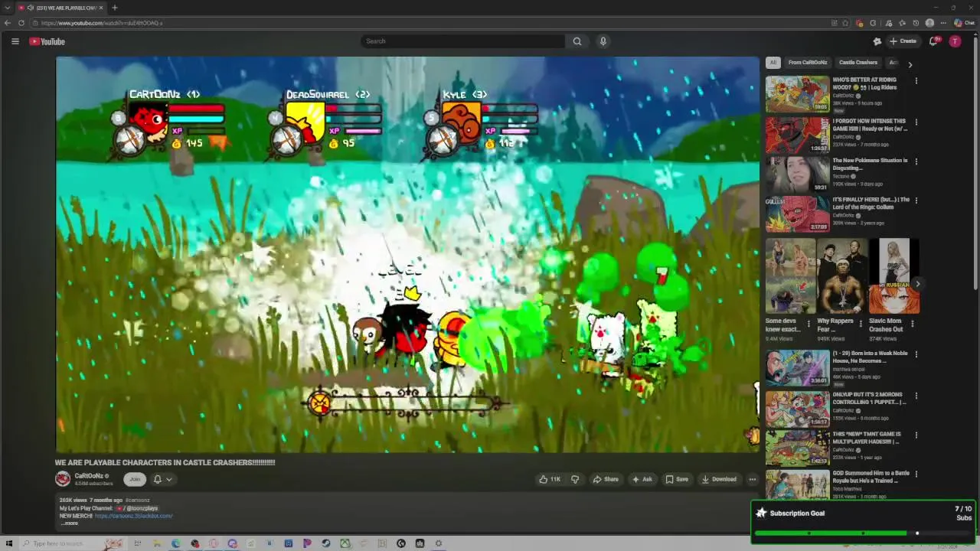Reload the page in browser

click(x=21, y=23)
